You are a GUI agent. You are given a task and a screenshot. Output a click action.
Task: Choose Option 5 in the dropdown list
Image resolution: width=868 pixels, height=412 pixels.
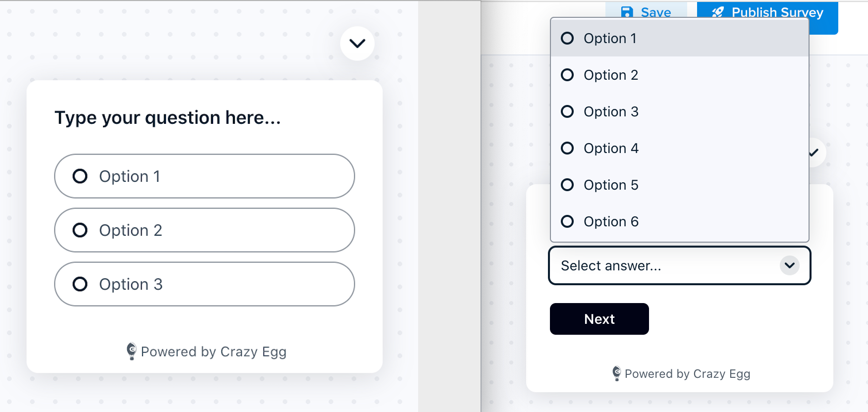(x=680, y=185)
